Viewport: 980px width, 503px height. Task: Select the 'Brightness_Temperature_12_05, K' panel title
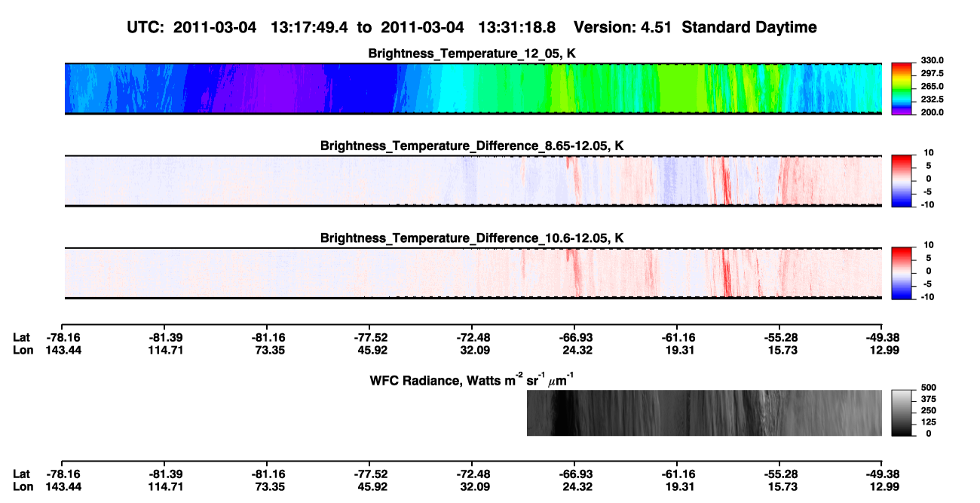(x=472, y=53)
